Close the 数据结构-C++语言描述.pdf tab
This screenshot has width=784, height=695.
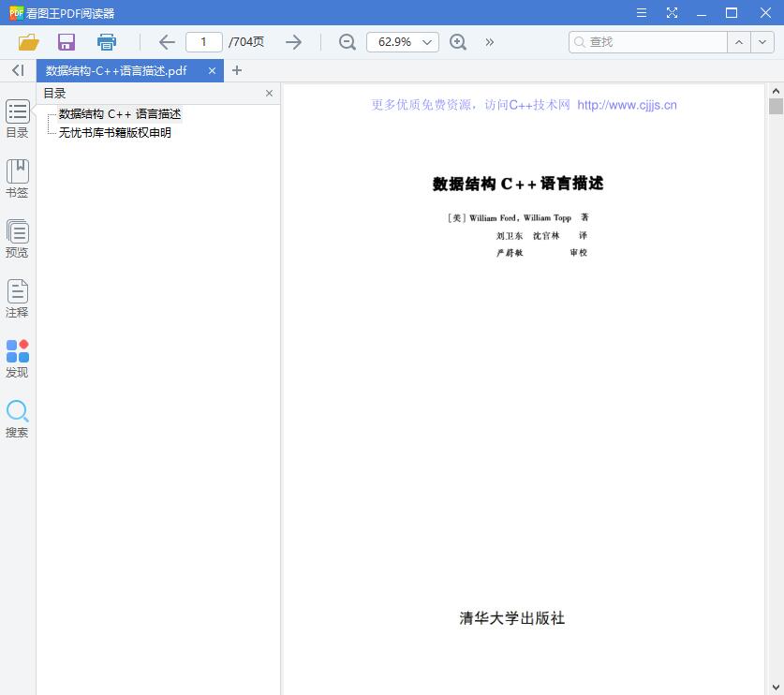(212, 71)
